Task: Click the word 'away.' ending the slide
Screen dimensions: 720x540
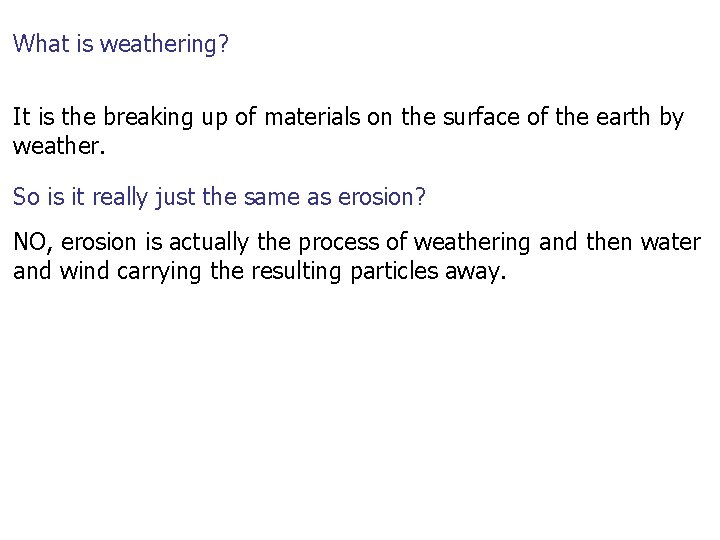Action: (476, 272)
